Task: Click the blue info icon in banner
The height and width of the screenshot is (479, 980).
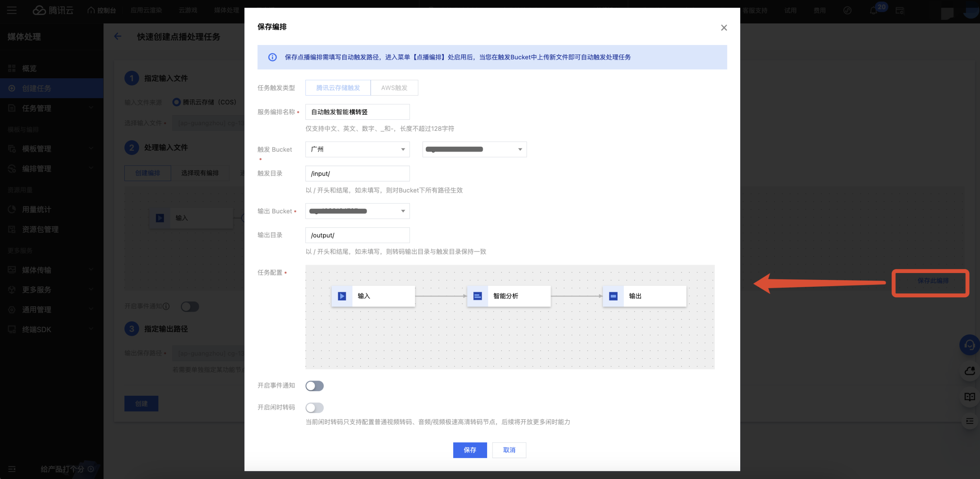Action: [272, 57]
